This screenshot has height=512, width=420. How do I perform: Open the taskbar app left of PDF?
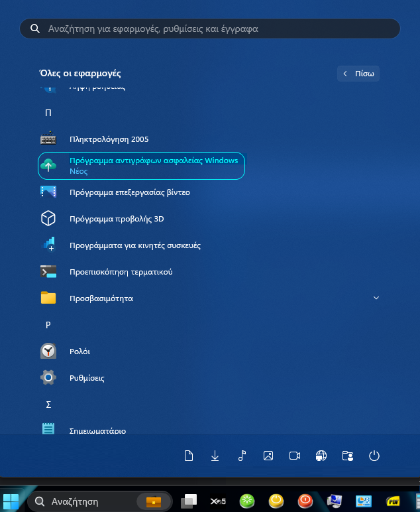pos(364,501)
